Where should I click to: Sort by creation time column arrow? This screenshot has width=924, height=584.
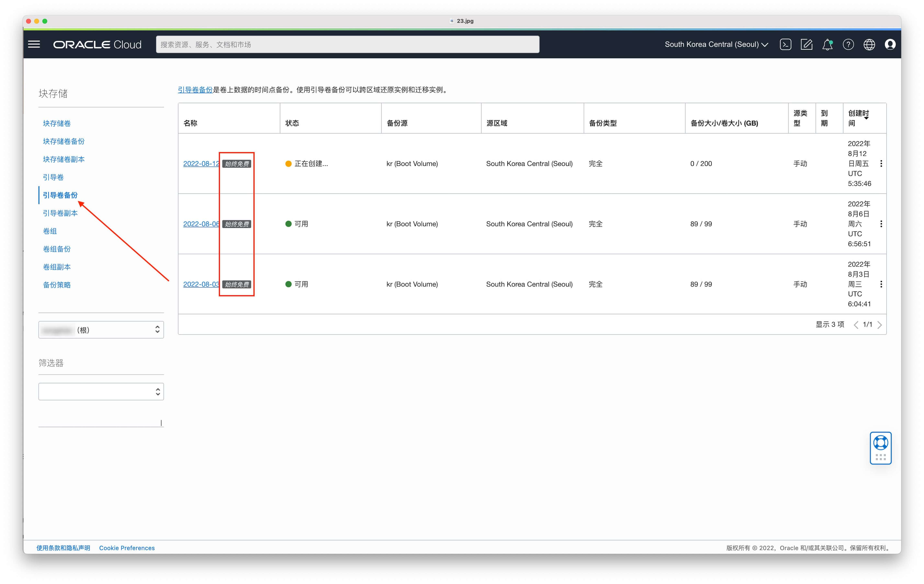point(866,118)
